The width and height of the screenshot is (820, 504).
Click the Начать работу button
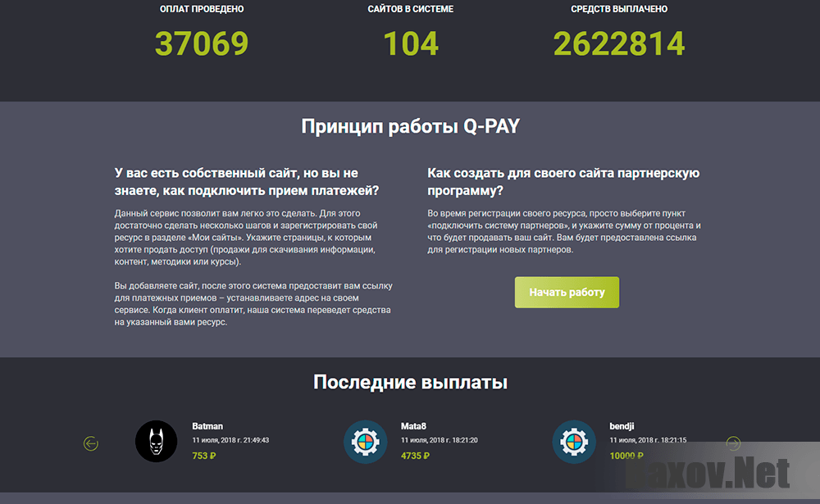[x=567, y=292]
